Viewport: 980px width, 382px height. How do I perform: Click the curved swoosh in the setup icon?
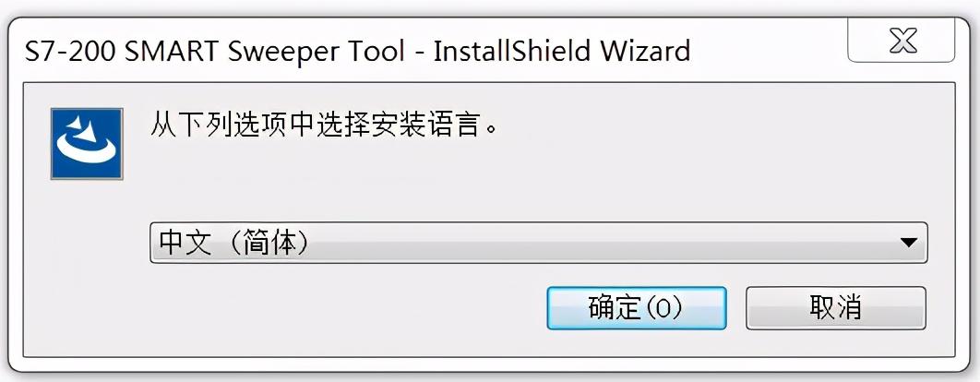point(86,149)
